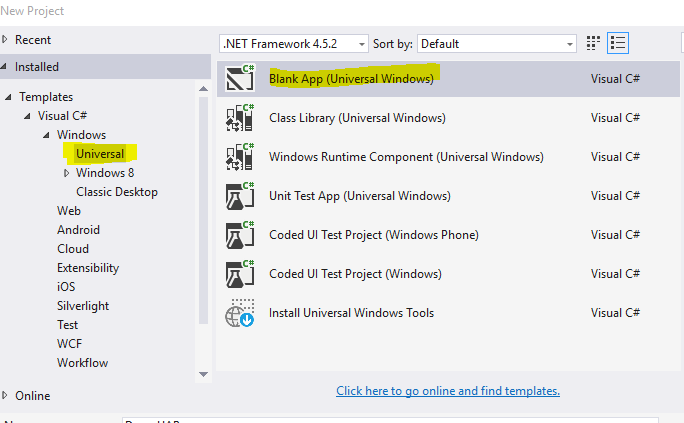This screenshot has height=423, width=684.
Task: Switch to small icons grid view
Action: [x=594, y=43]
